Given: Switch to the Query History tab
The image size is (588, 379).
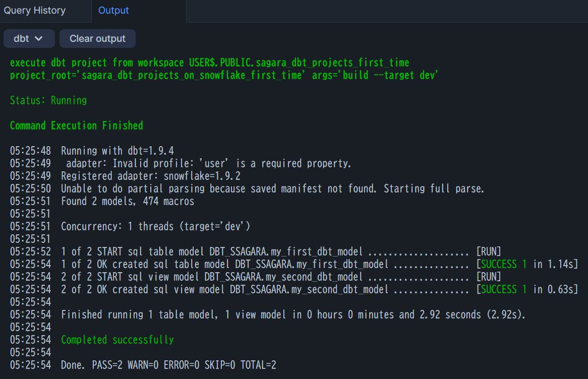Looking at the screenshot, I should pyautogui.click(x=34, y=11).
